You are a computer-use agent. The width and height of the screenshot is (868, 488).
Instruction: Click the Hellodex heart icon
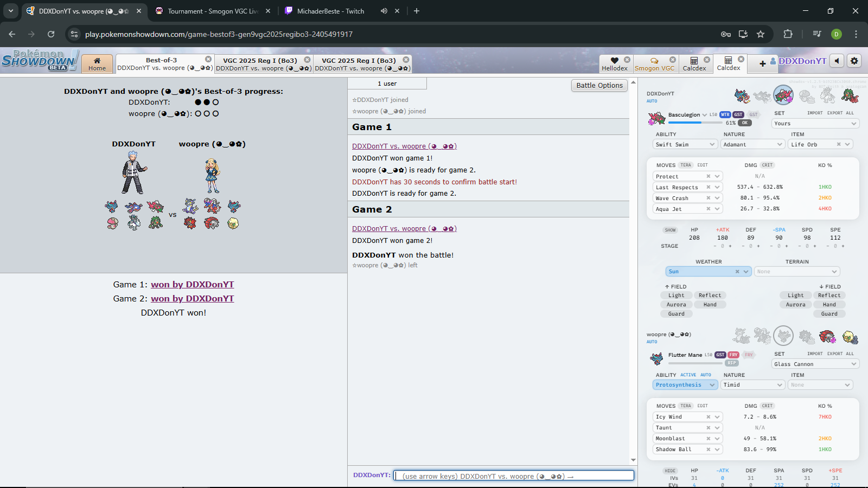click(614, 61)
